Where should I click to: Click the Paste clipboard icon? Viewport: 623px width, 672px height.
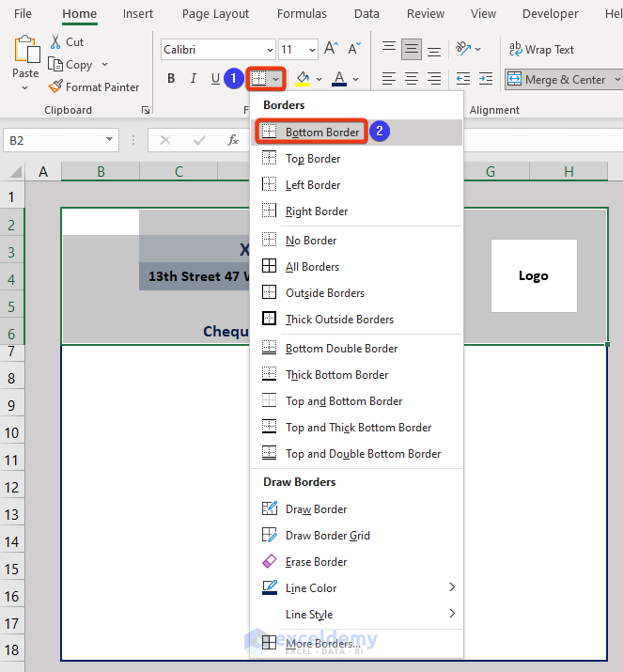[x=26, y=50]
